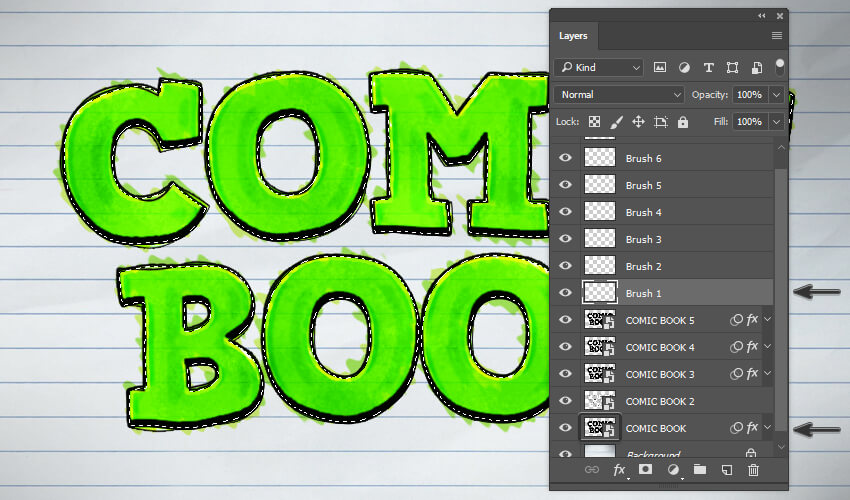Click the layers list scrollbar thumb
This screenshot has width=850, height=500.
click(781, 298)
